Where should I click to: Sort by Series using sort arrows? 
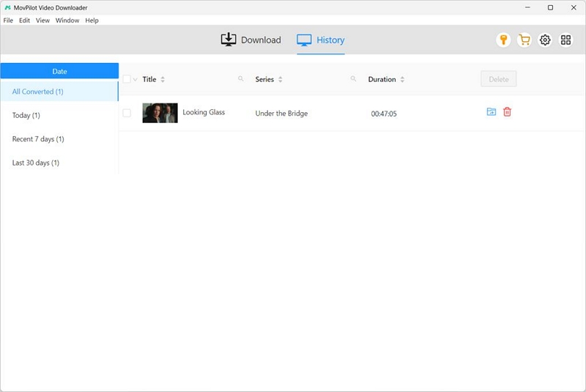click(x=281, y=79)
